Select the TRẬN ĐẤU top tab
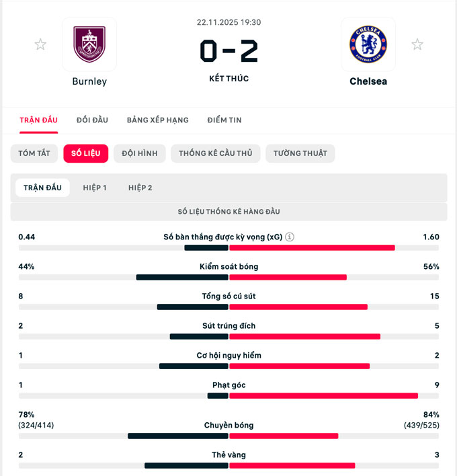 [x=38, y=120]
